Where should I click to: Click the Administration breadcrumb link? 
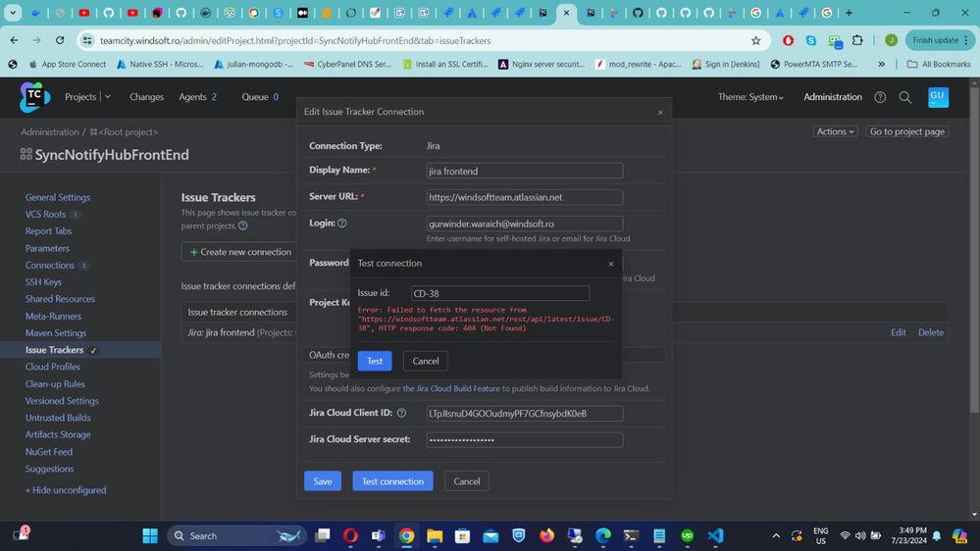pos(50,131)
